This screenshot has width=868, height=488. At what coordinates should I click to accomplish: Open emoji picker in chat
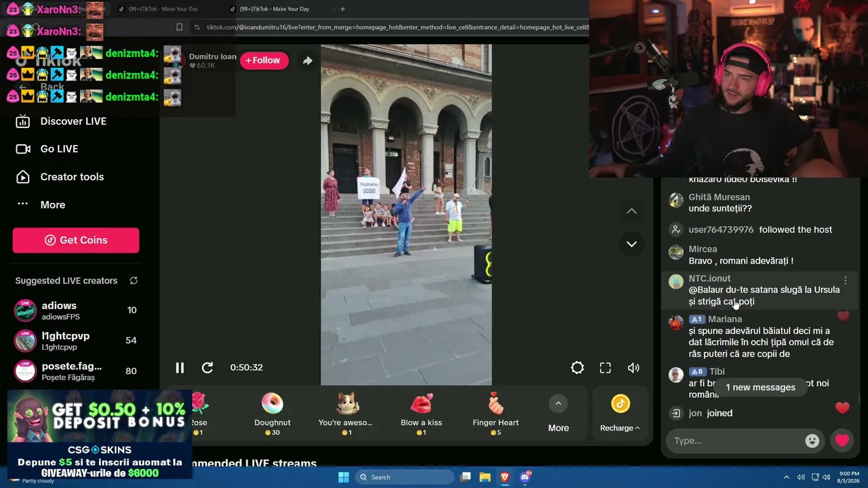(x=812, y=441)
